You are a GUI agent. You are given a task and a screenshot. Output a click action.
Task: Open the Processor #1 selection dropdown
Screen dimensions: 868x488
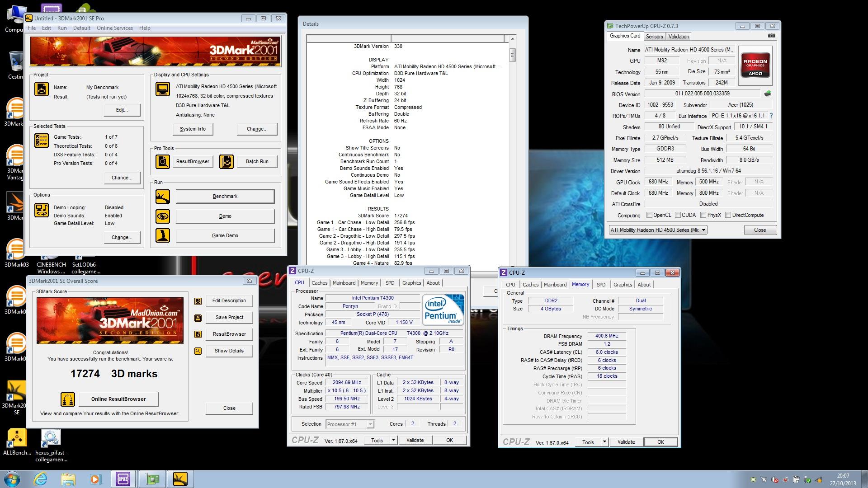(x=350, y=424)
